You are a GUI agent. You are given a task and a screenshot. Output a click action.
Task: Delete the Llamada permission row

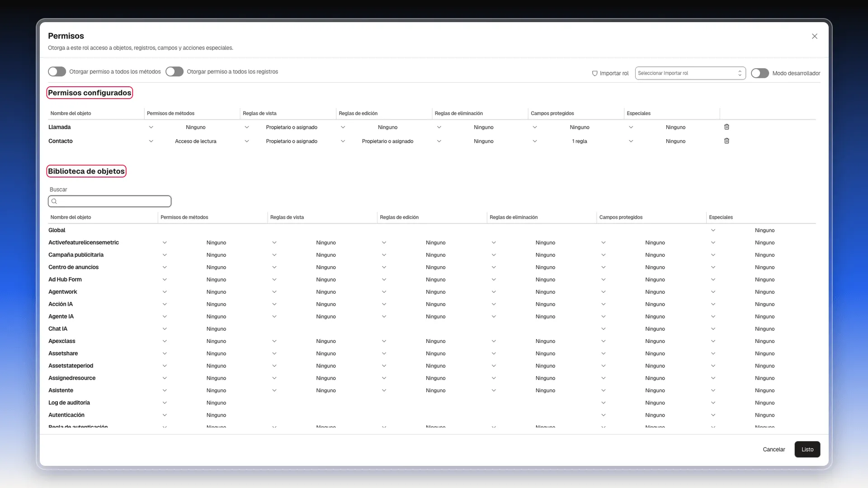726,127
